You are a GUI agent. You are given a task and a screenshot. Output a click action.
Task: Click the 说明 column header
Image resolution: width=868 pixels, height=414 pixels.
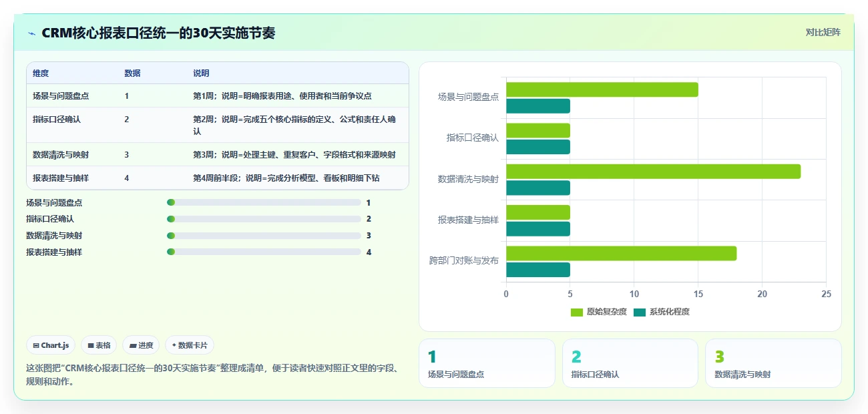click(x=201, y=73)
